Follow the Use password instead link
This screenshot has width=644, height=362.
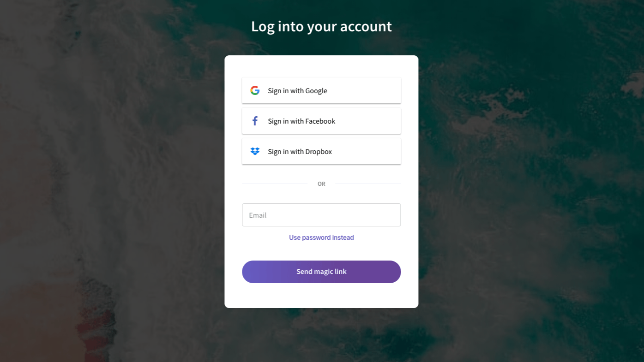tap(321, 237)
